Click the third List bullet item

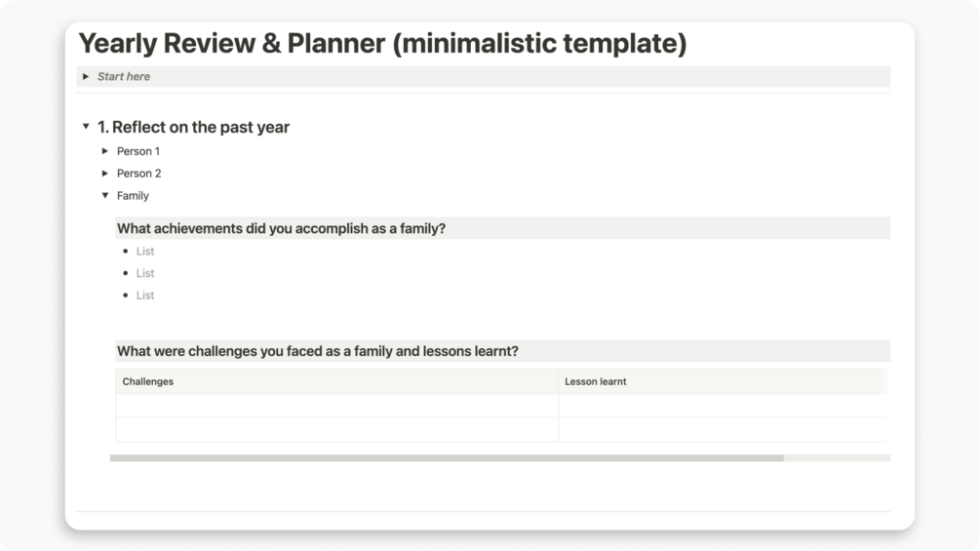pyautogui.click(x=145, y=295)
